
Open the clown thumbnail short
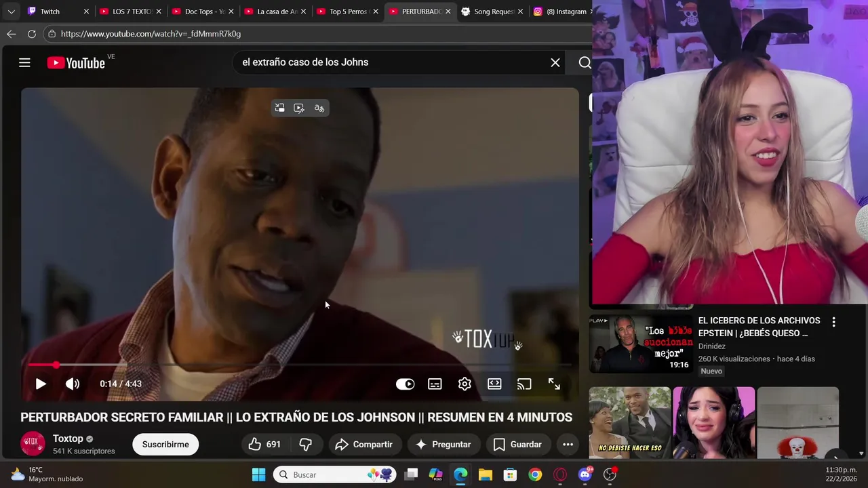797,423
